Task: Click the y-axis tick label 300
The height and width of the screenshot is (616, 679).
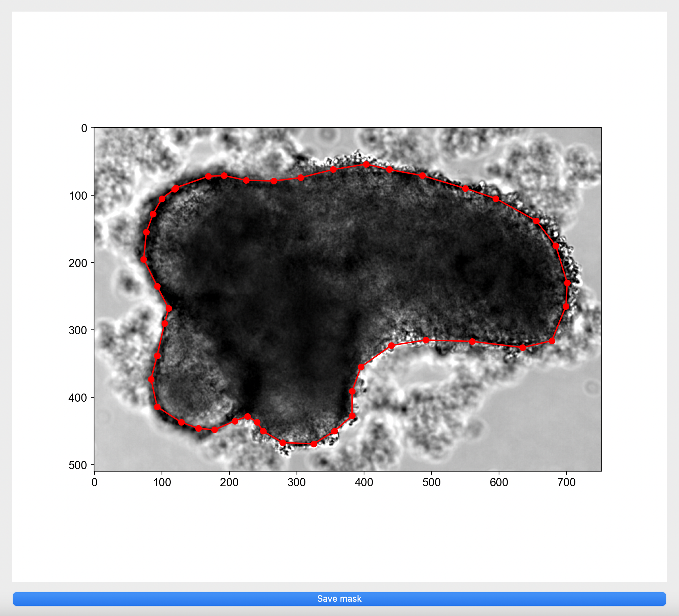Action: pos(78,330)
